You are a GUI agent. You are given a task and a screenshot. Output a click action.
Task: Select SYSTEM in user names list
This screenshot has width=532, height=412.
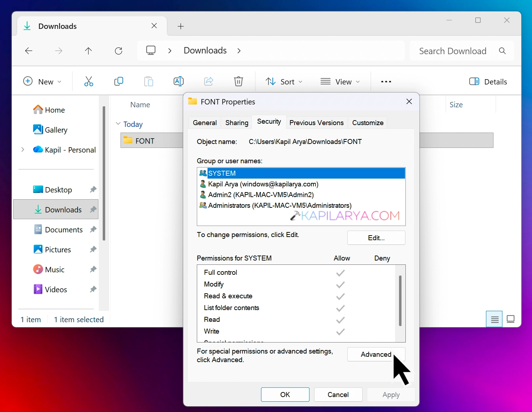301,173
